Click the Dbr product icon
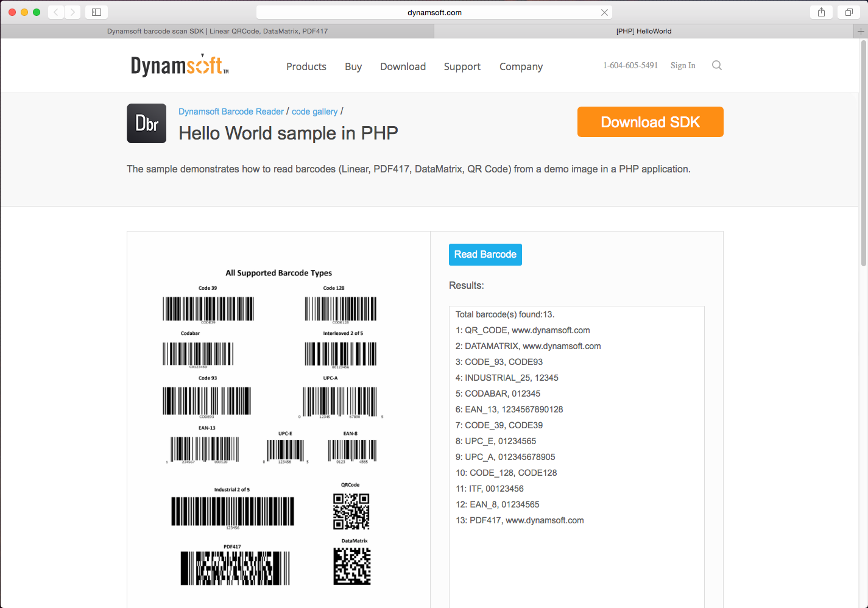This screenshot has width=868, height=608. click(x=146, y=123)
